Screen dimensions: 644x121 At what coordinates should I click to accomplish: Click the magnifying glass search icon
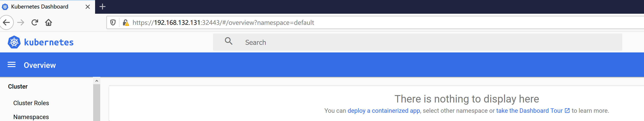pyautogui.click(x=229, y=41)
